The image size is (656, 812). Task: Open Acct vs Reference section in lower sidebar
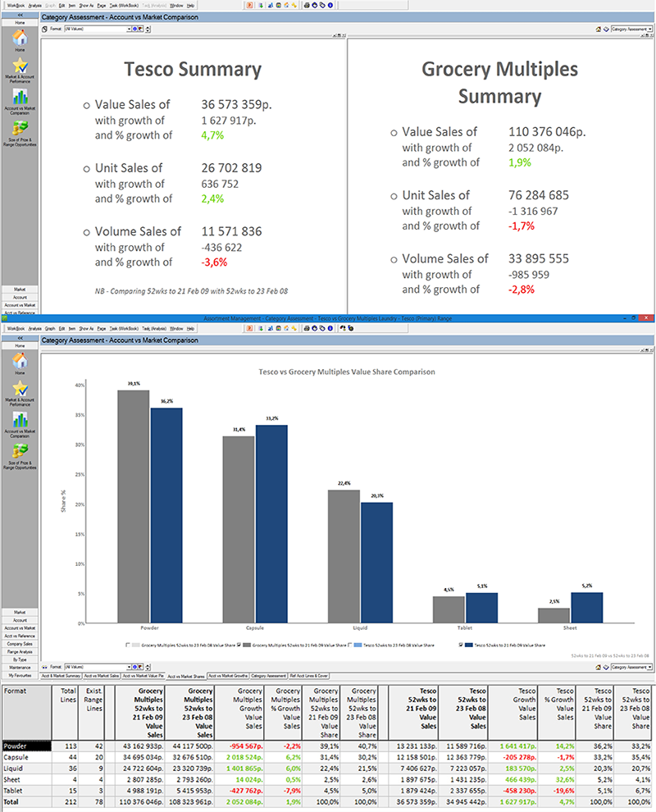(20, 636)
